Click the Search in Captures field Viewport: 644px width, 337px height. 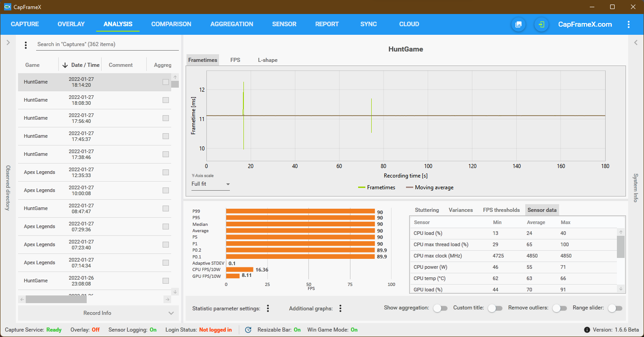(x=107, y=44)
